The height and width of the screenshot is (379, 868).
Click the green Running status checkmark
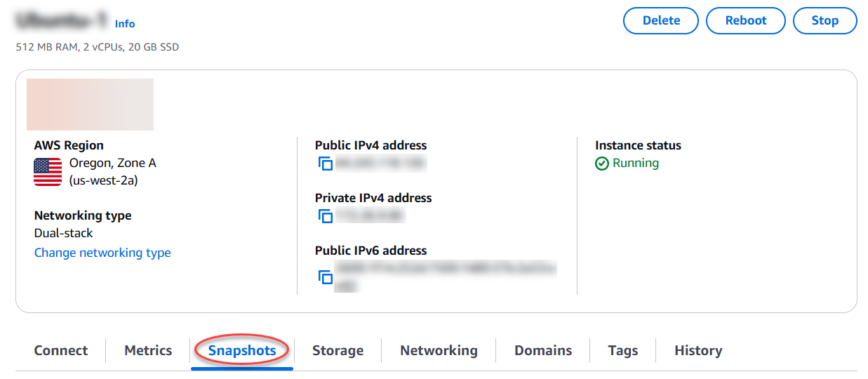601,164
